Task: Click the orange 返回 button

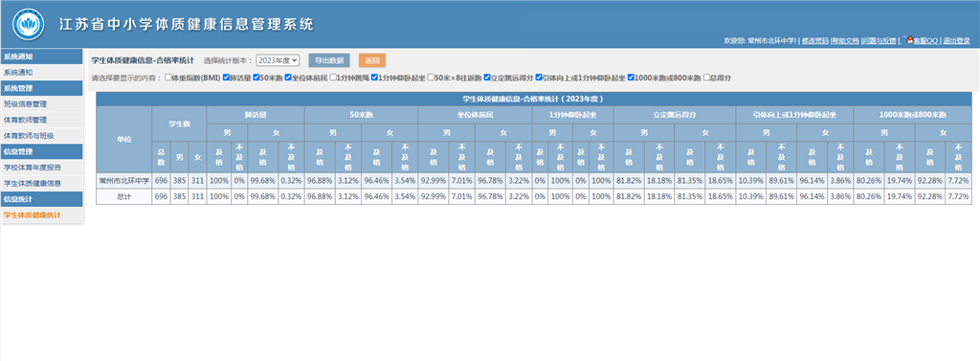Action: pyautogui.click(x=372, y=60)
